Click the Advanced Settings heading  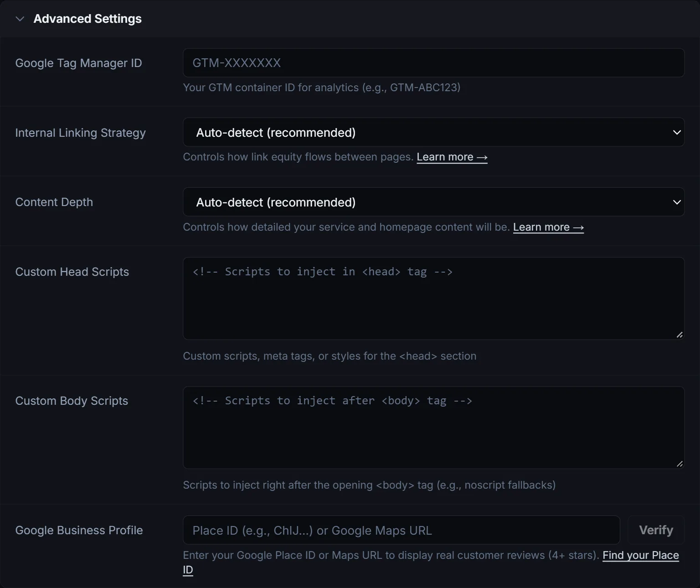(x=87, y=19)
